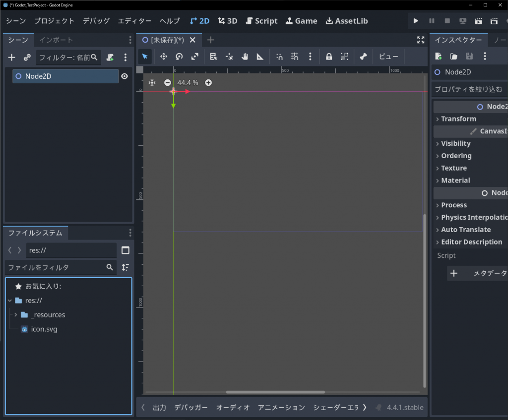Activate the Pan mode hand tool

coord(245,57)
